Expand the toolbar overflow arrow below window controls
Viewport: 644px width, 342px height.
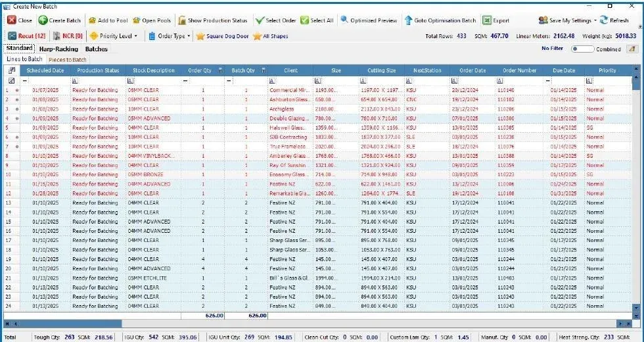click(640, 27)
